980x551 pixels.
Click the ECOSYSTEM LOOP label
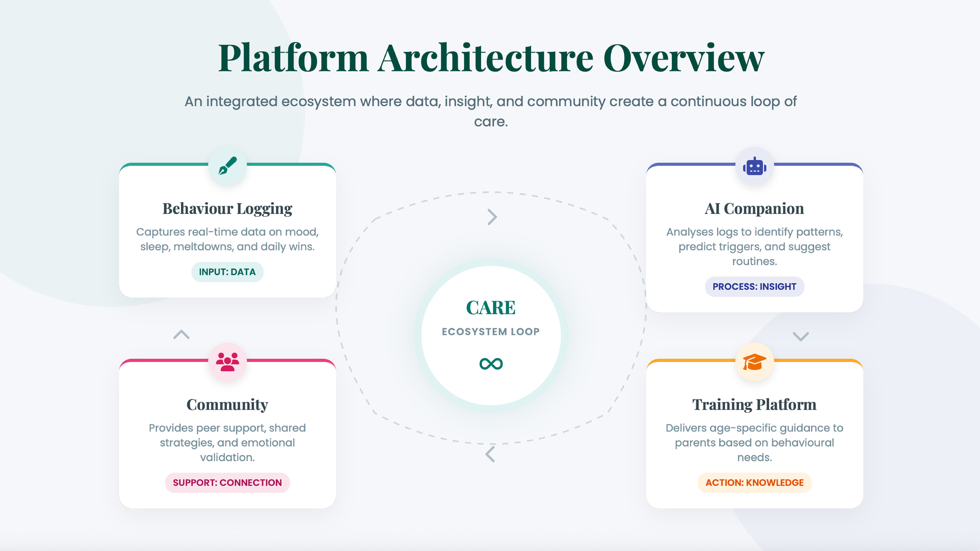[x=491, y=332]
